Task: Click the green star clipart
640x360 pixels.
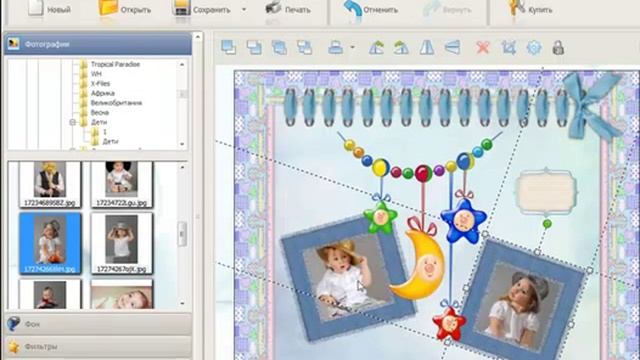Action: (x=380, y=218)
